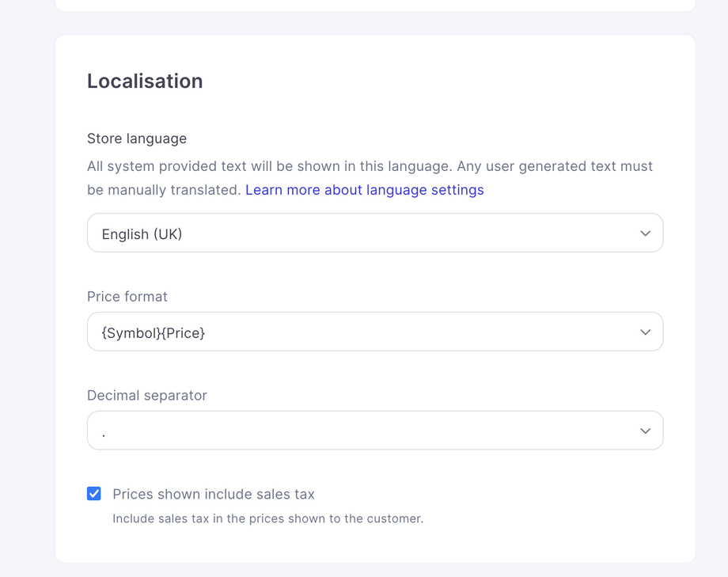Click the 'Store language' field label

[137, 139]
